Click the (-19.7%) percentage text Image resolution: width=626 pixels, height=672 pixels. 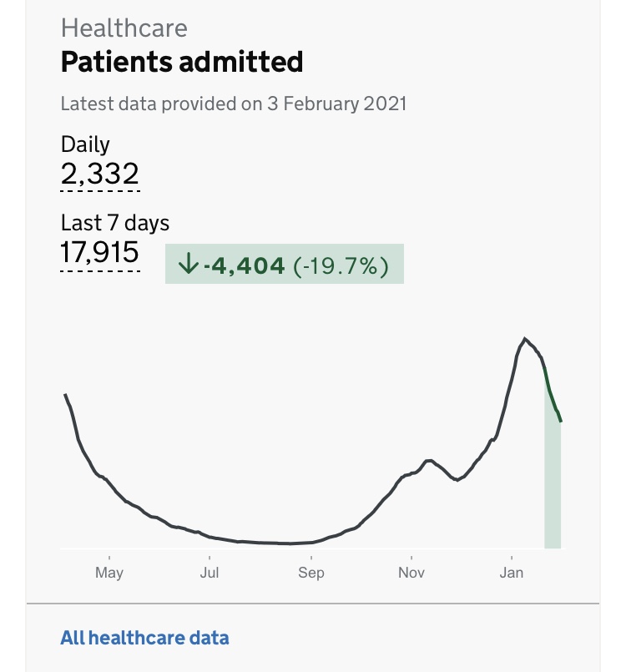(x=341, y=265)
